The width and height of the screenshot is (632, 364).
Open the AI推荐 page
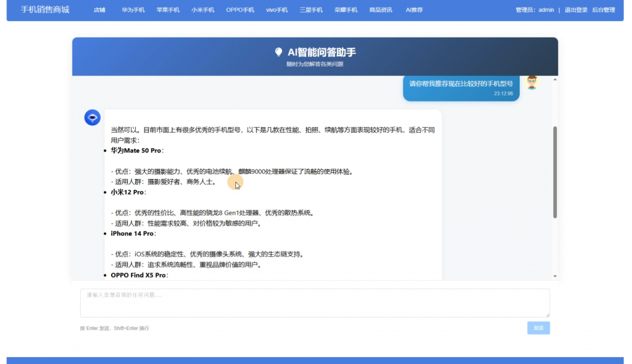(x=414, y=10)
